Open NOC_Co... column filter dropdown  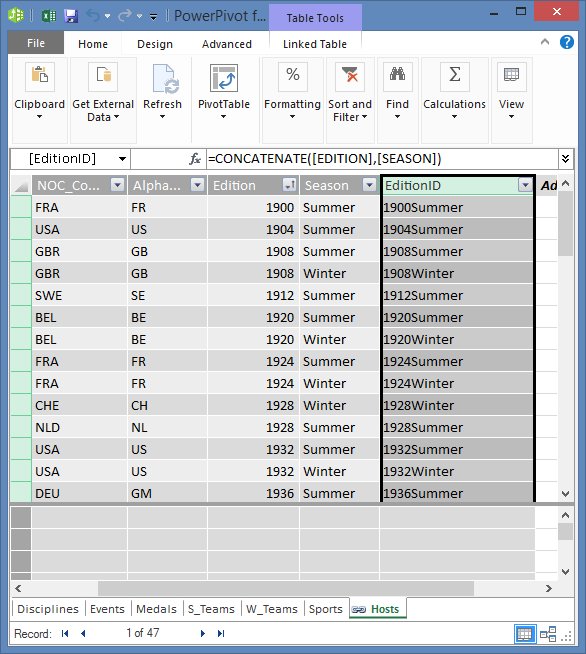(x=118, y=184)
